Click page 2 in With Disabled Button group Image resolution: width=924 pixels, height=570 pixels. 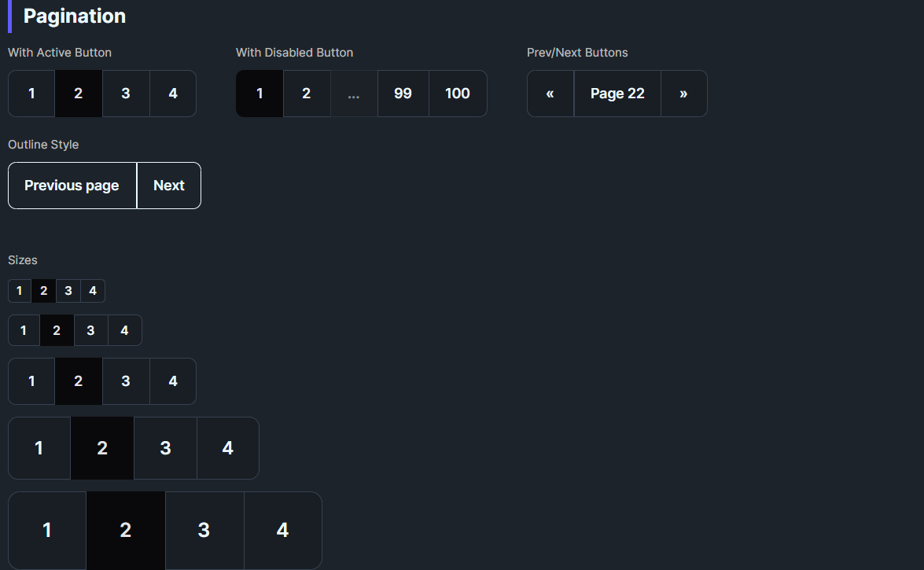[306, 93]
